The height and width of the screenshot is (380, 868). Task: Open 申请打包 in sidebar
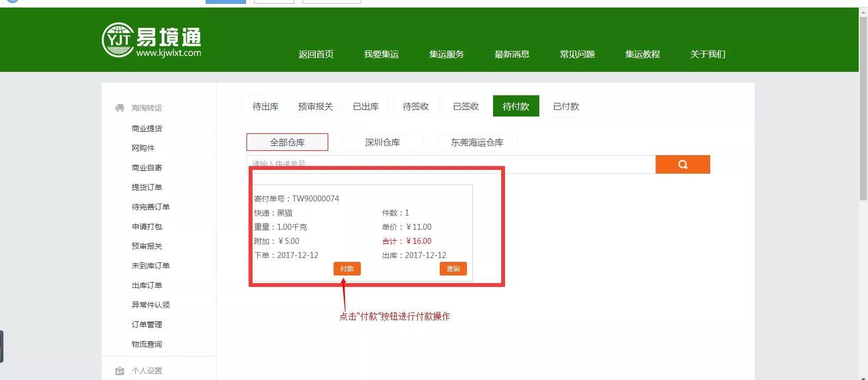[x=147, y=226]
